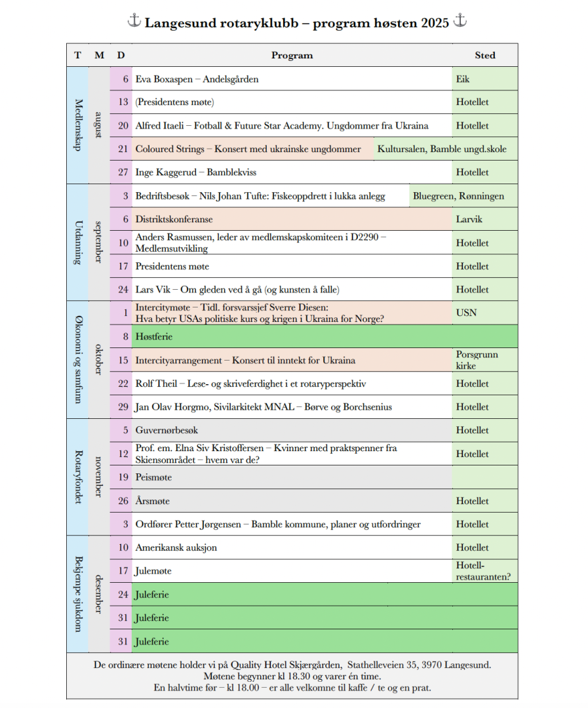Click the Distriktskonferanse entry
Viewport: 588px width, 708px height.
tap(174, 220)
